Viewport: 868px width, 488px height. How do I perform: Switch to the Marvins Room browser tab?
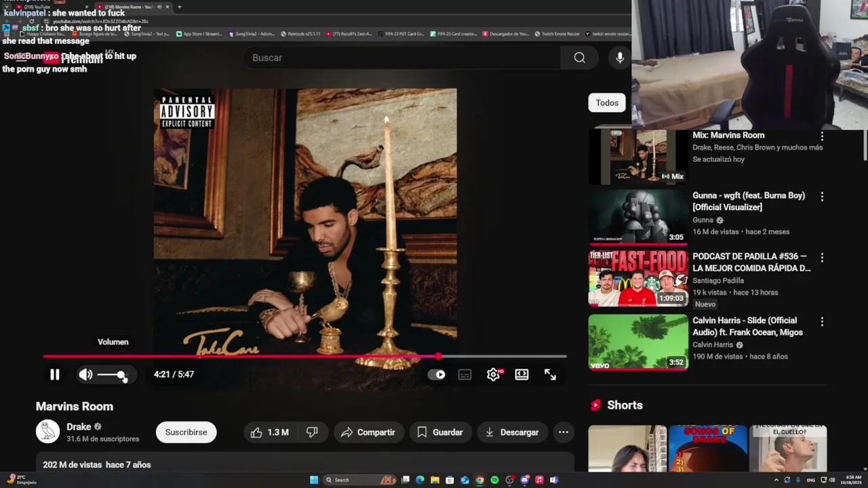tap(133, 7)
